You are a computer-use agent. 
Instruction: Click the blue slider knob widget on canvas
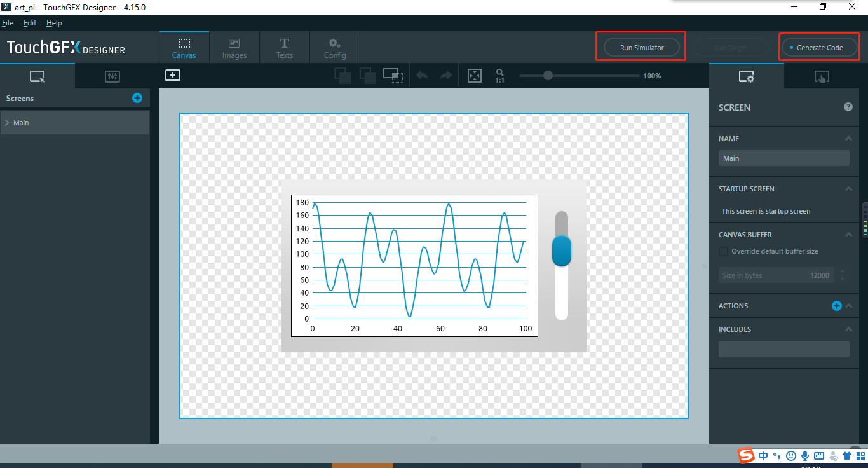point(562,251)
